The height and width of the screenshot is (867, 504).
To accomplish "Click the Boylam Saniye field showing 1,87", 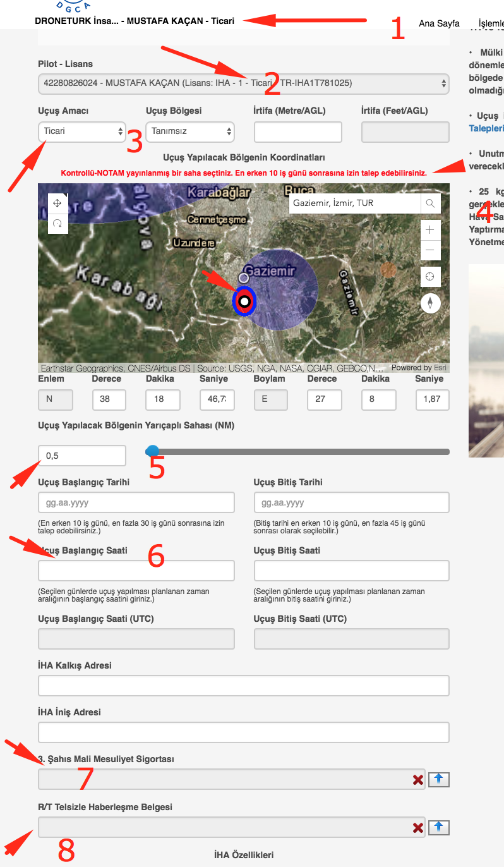I will pos(432,400).
